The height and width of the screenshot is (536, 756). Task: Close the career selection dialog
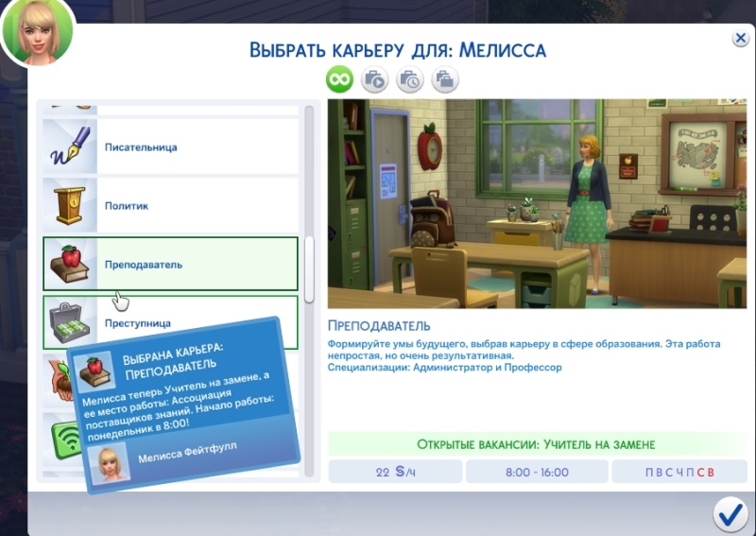point(740,38)
